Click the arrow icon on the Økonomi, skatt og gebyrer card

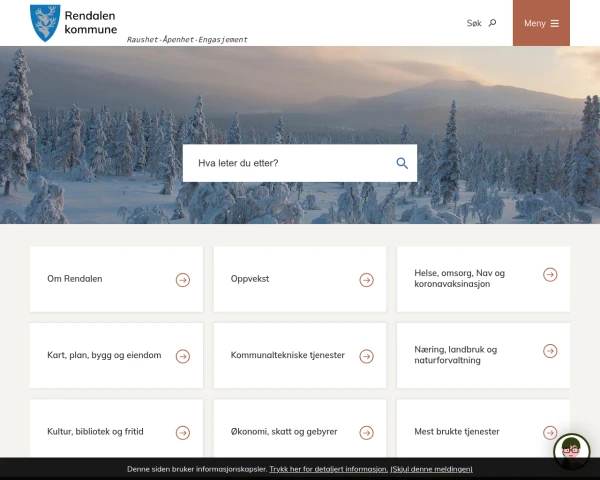pyautogui.click(x=367, y=433)
